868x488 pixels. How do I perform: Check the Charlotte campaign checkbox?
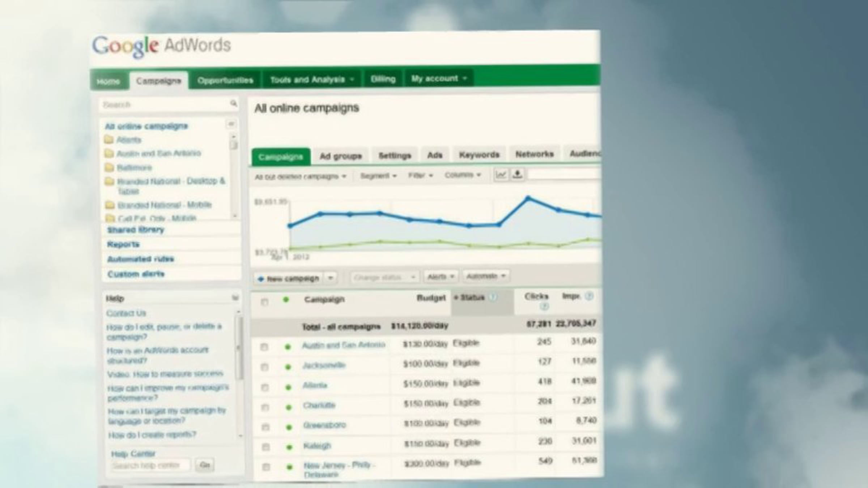click(x=265, y=407)
